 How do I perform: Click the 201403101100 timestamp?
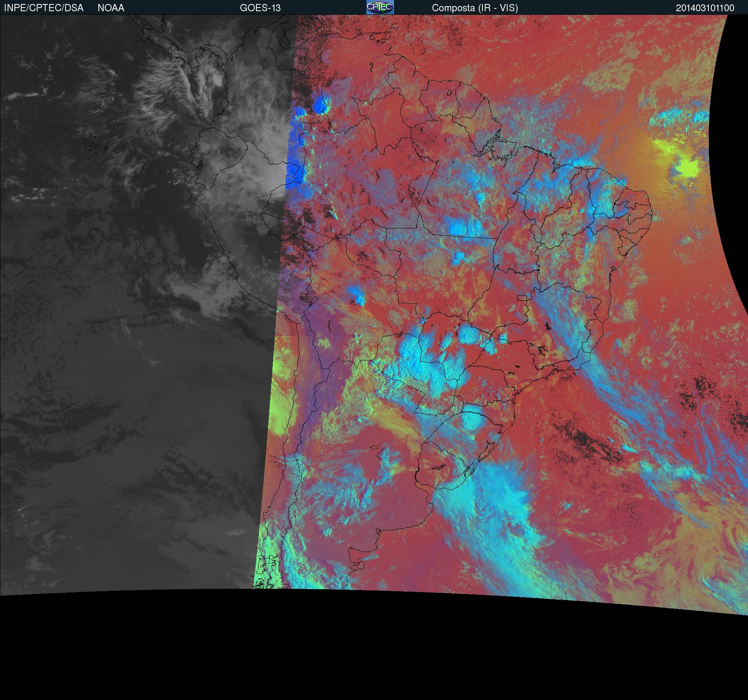click(705, 8)
